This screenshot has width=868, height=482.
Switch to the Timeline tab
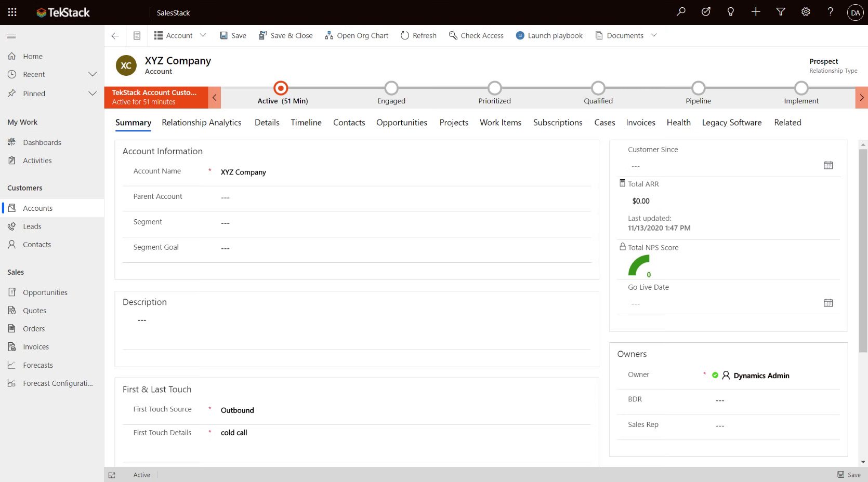(306, 123)
